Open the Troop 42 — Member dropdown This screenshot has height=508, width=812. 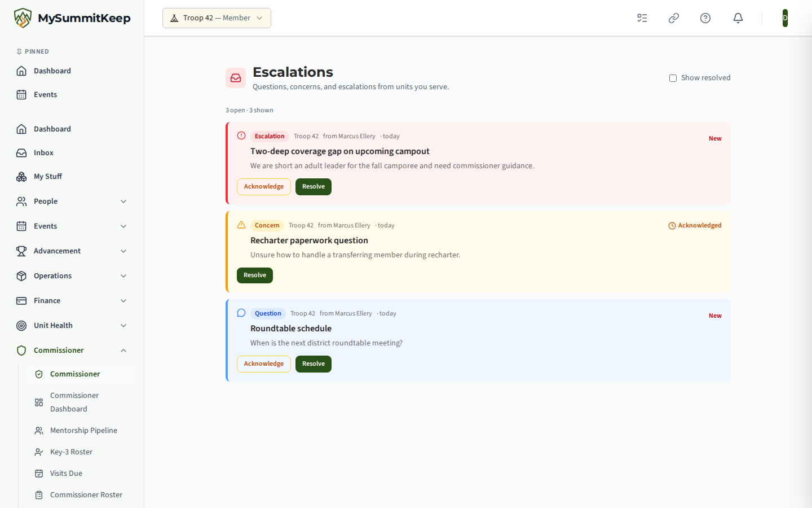pyautogui.click(x=217, y=18)
